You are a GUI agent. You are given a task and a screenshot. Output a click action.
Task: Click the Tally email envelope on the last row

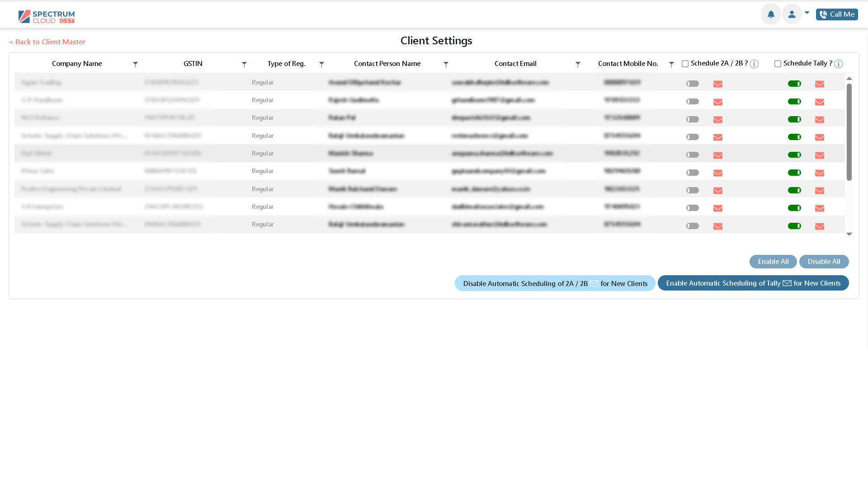point(820,226)
